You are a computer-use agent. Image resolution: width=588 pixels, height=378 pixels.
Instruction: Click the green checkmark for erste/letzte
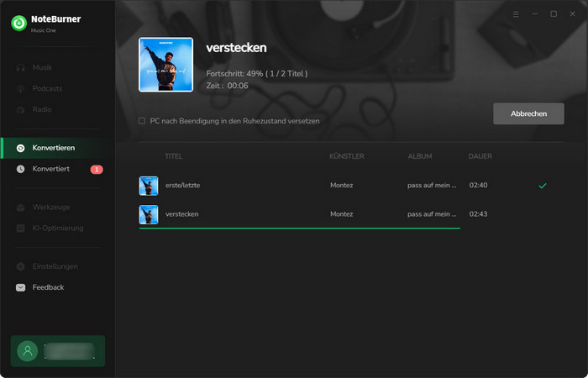[x=543, y=186]
